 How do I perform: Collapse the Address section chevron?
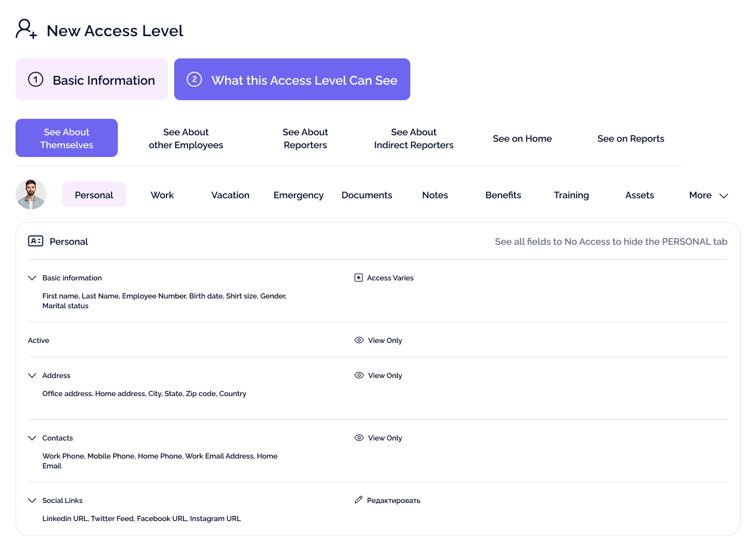[32, 375]
